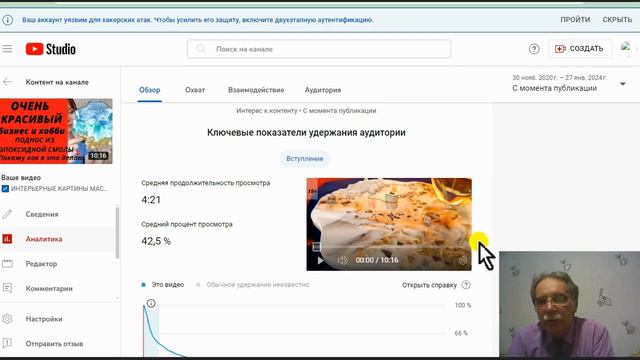Click the sidebar scrollbar
640x360 pixels.
(x=118, y=233)
